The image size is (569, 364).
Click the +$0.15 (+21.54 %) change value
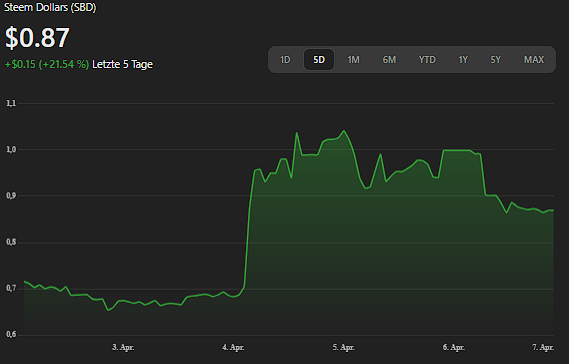point(47,65)
